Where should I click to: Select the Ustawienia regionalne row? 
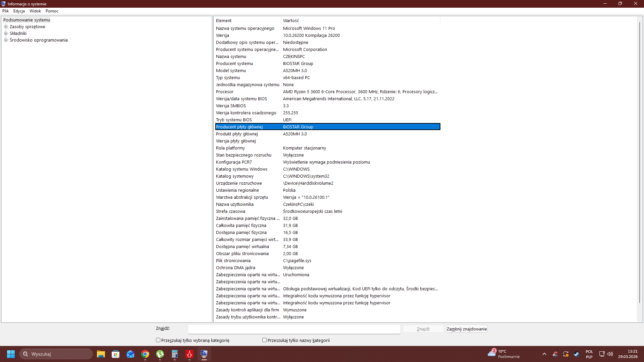(328, 190)
